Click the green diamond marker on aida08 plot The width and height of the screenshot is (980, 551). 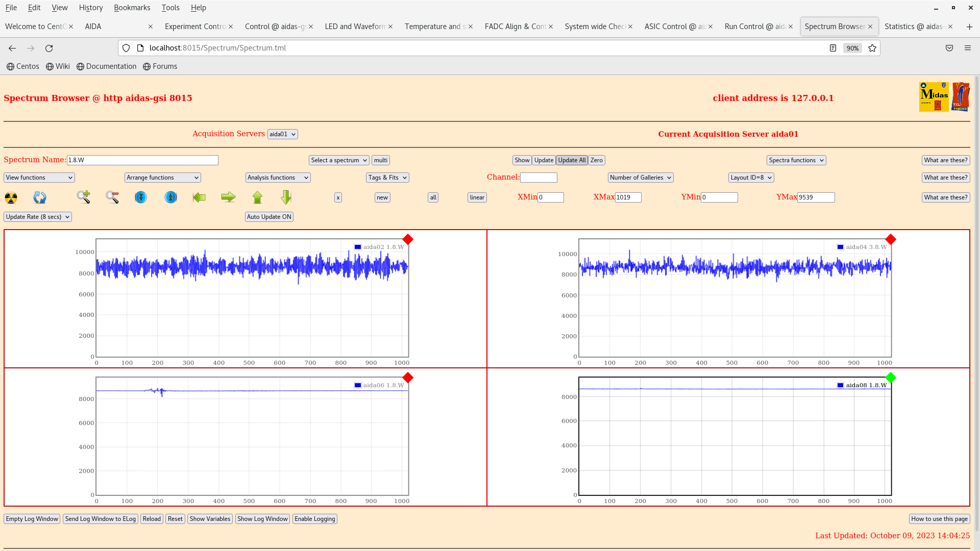click(891, 378)
